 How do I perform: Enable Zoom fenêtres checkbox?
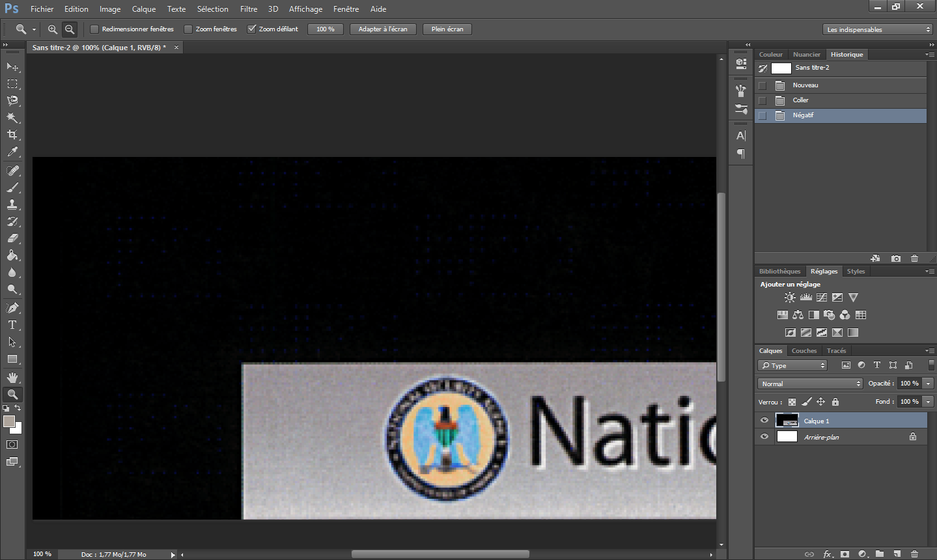click(188, 29)
